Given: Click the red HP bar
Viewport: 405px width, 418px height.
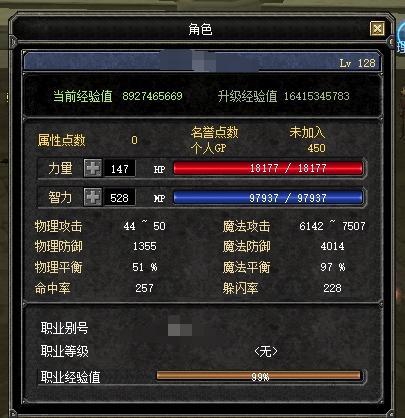Looking at the screenshot, I should [x=268, y=168].
